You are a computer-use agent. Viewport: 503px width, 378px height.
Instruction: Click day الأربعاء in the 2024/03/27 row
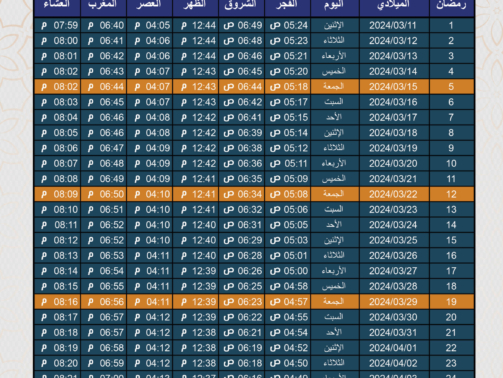pyautogui.click(x=335, y=271)
